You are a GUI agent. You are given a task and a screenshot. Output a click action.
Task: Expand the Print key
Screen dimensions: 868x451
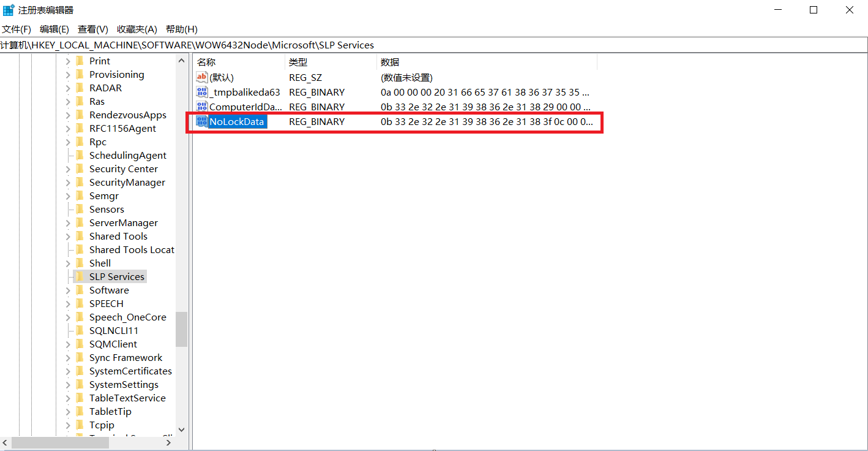(68, 61)
